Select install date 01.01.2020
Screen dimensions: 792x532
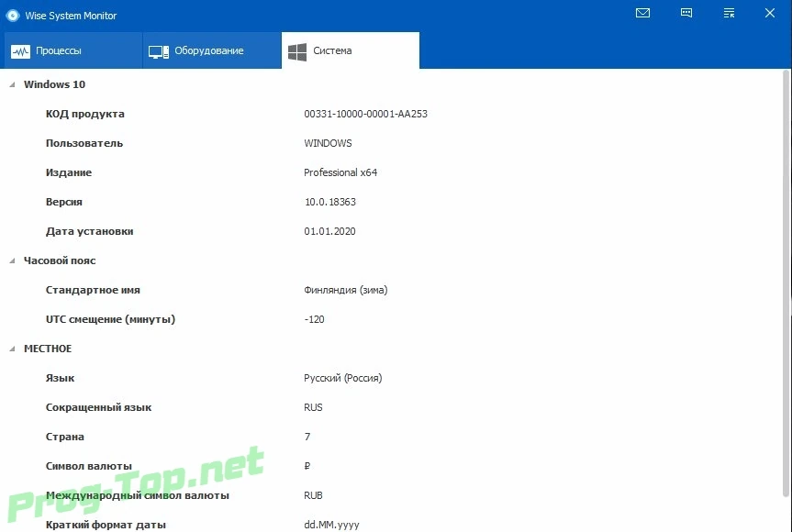tap(329, 231)
